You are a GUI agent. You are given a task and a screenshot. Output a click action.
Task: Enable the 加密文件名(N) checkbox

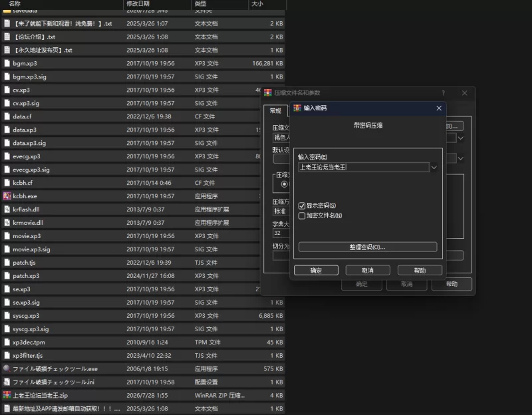[x=302, y=216]
